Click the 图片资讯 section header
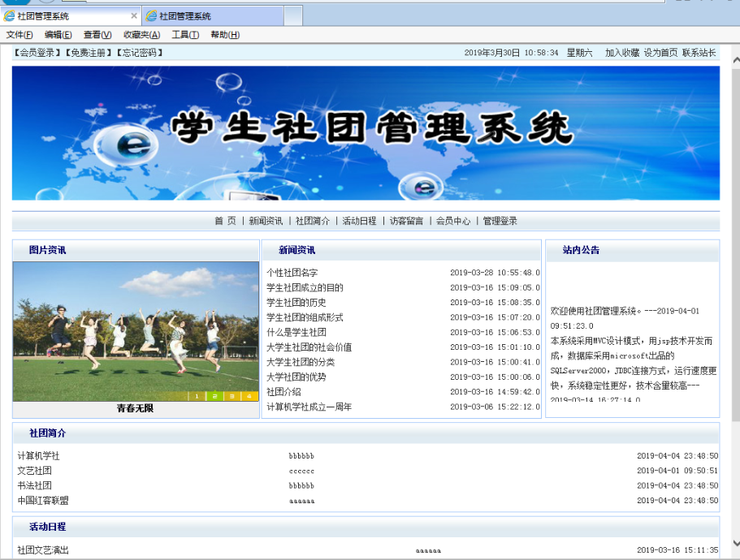Image resolution: width=740 pixels, height=560 pixels. click(47, 250)
